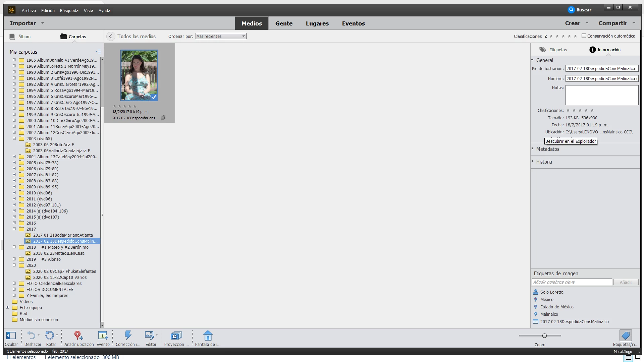Image resolution: width=644 pixels, height=362 pixels.
Task: Switch to the Lugares tab
Action: [x=317, y=23]
